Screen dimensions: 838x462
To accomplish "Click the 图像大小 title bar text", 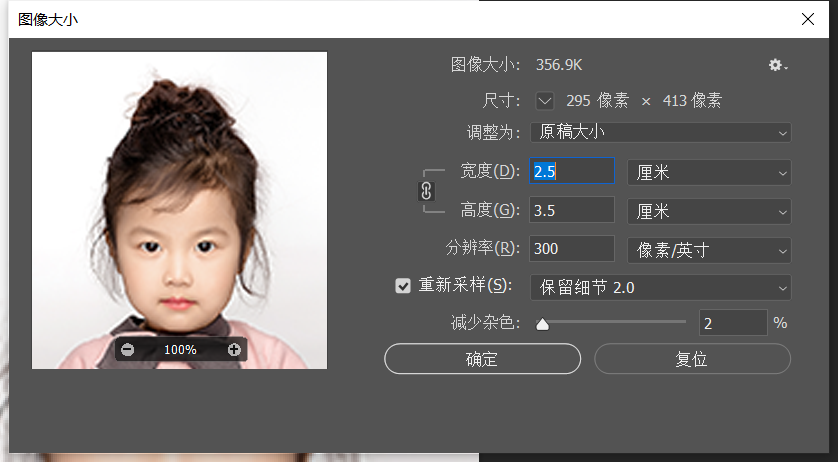I will 48,20.
